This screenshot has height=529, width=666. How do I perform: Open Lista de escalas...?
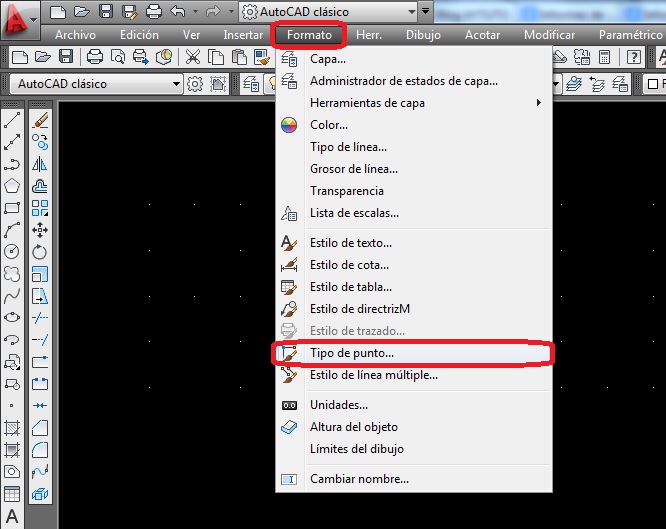[x=414, y=213]
